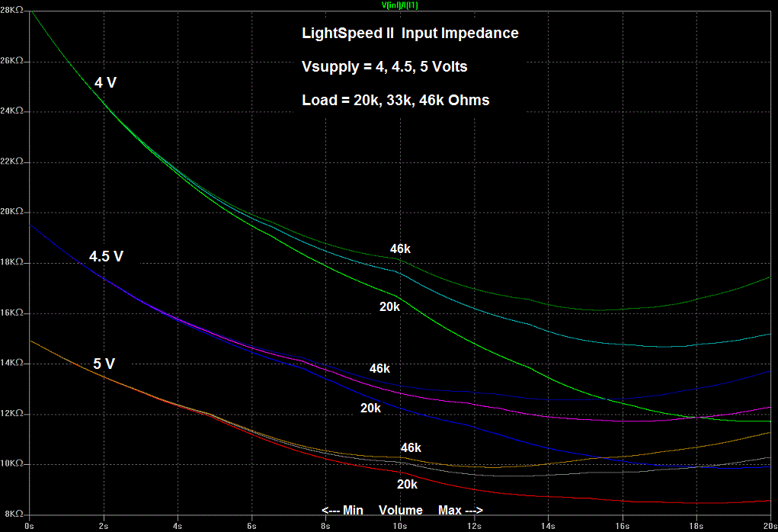Click the 14s x-axis label
Viewport: 778px width, 532px height.
pyautogui.click(x=548, y=526)
